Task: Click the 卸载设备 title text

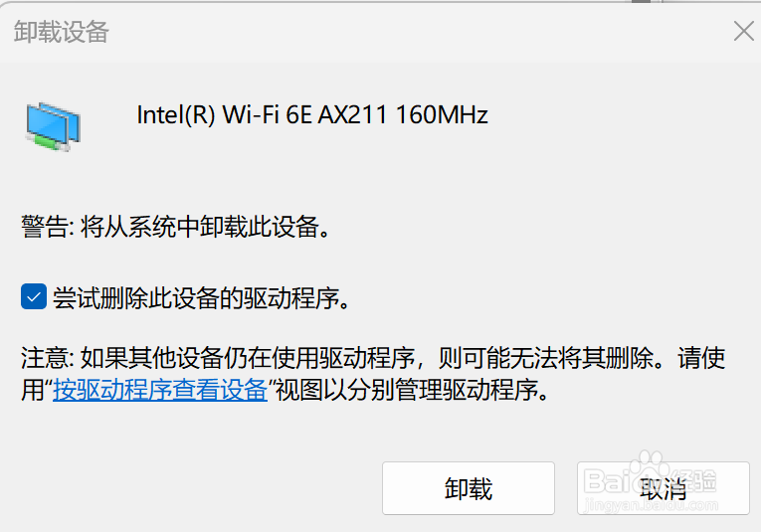Action: point(61,32)
